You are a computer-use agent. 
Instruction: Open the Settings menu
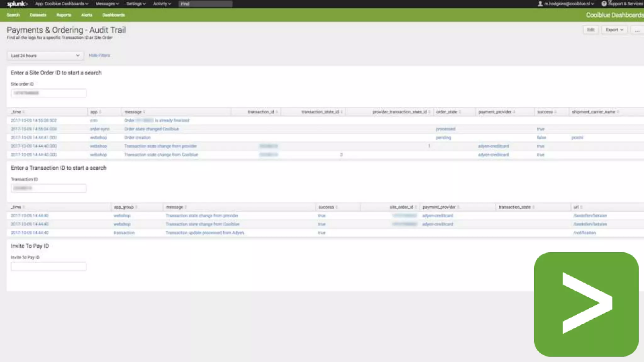(x=136, y=4)
